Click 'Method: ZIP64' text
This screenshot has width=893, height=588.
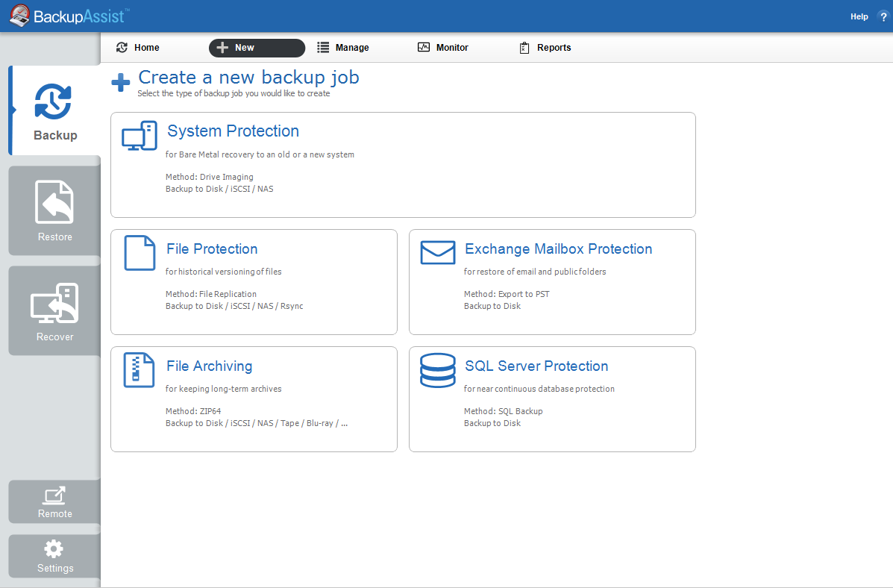pyautogui.click(x=193, y=411)
